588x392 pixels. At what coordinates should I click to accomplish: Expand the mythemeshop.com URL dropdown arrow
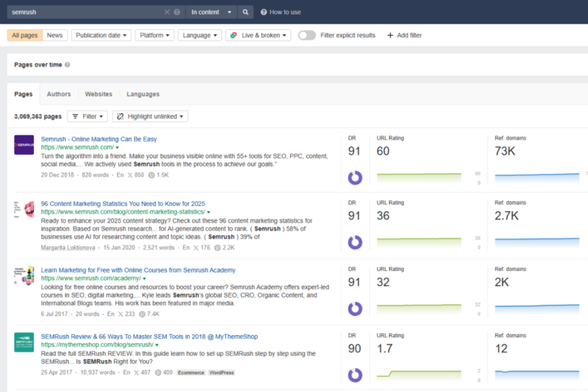point(157,345)
